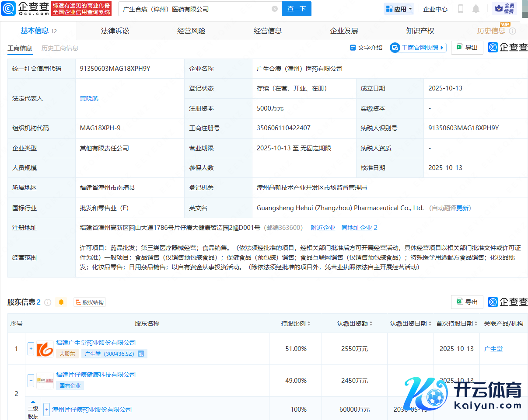
Task: Switch to the 法律诉讼 tab
Action: tap(115, 31)
